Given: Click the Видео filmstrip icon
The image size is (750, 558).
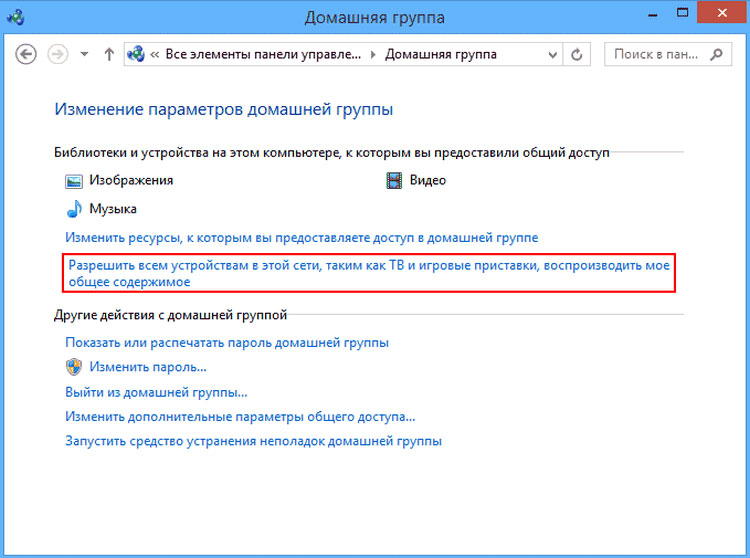Looking at the screenshot, I should coord(394,181).
